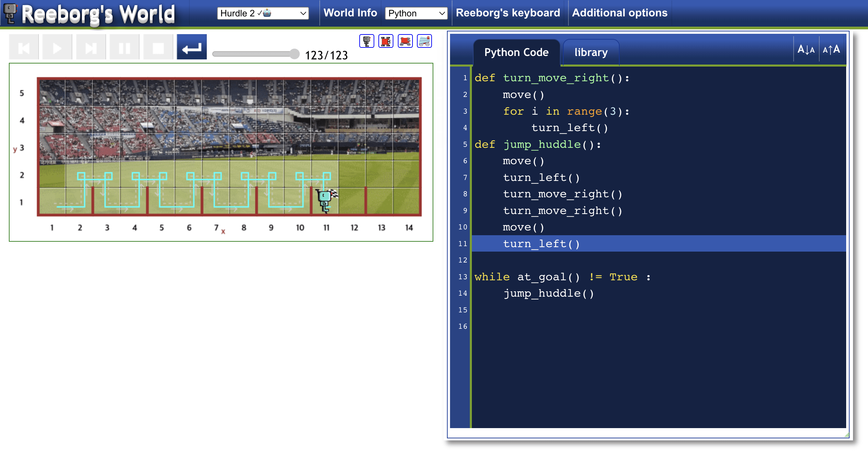868x452 pixels.
Task: Click line 11 turn_left() in the editor
Action: [x=541, y=244]
